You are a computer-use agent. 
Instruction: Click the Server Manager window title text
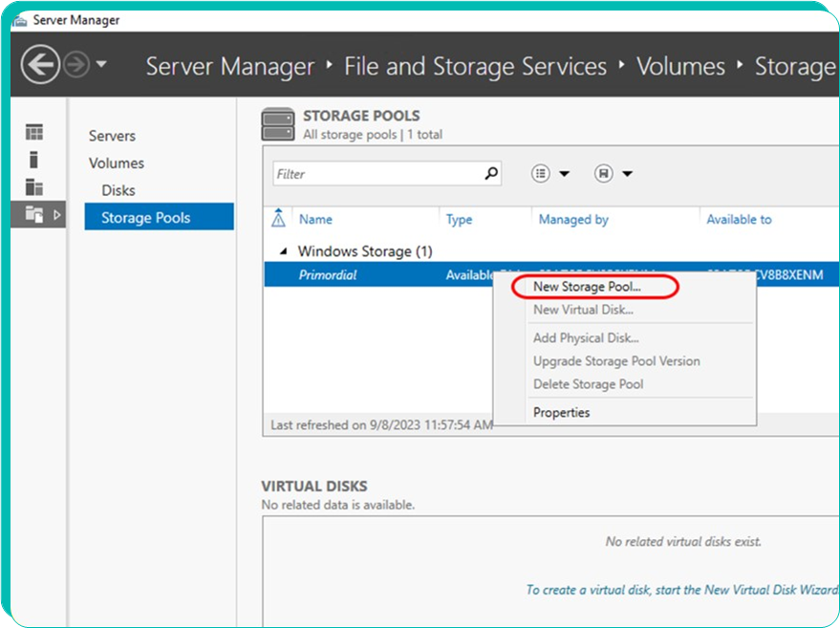pyautogui.click(x=76, y=20)
